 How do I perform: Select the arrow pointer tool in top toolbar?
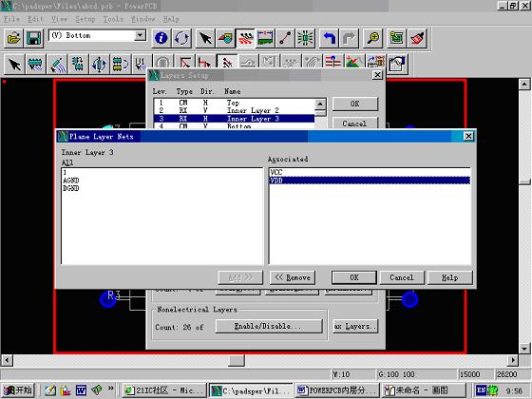(x=205, y=38)
